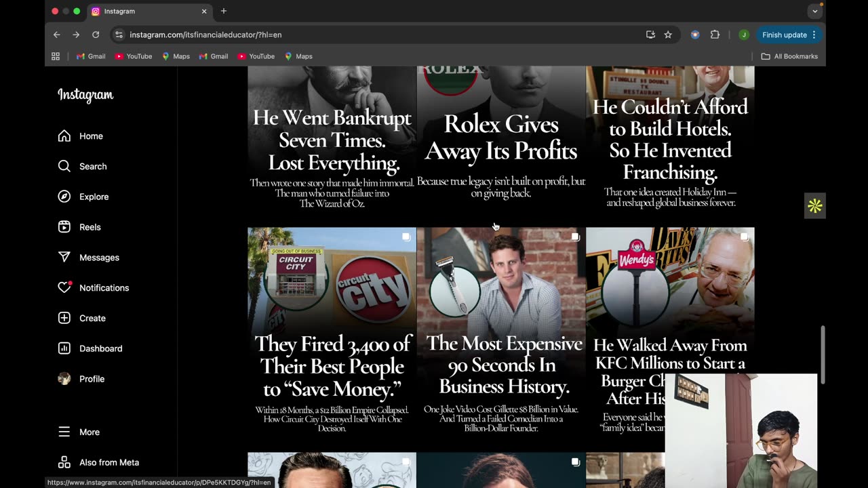Expand the More menu in the sidebar
This screenshot has height=488, width=868.
[79, 432]
